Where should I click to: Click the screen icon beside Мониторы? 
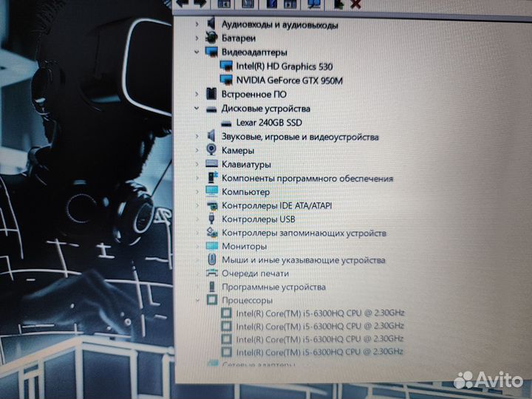click(212, 245)
